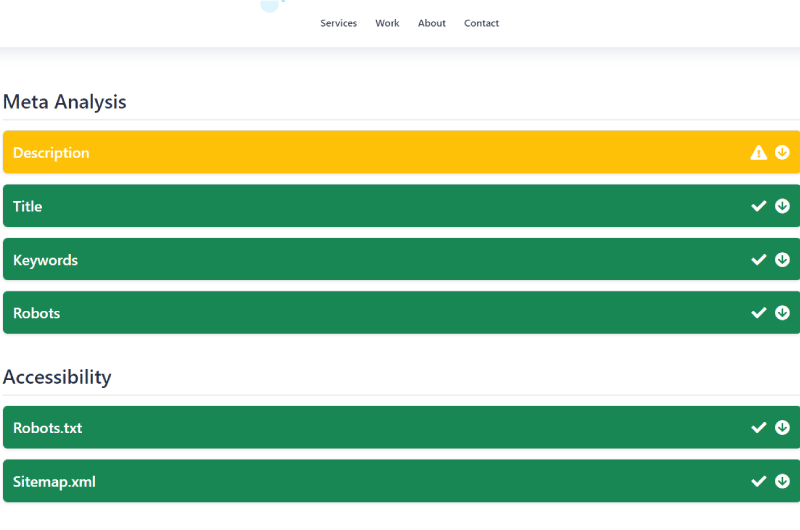Image resolution: width=800 pixels, height=530 pixels.
Task: Open the Services navigation link
Action: pos(338,23)
